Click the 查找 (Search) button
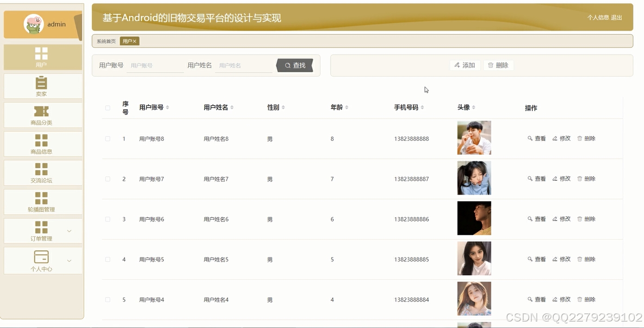 pyautogui.click(x=295, y=65)
